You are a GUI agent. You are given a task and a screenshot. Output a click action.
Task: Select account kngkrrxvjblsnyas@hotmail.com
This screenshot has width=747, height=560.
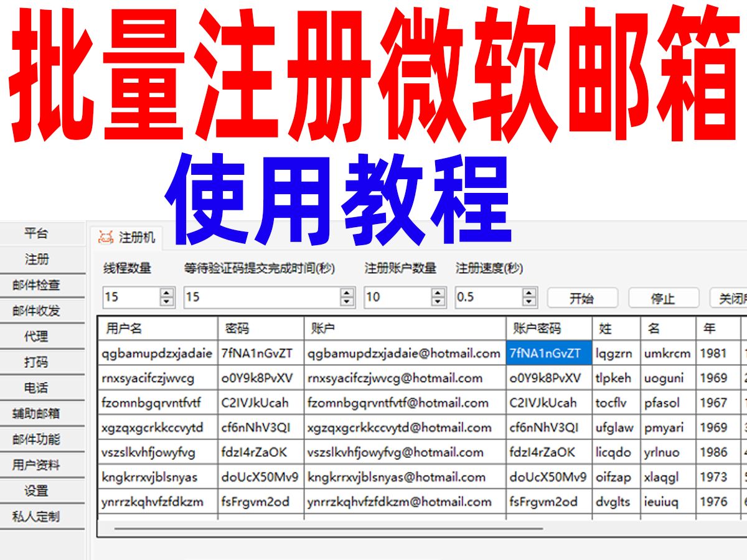[x=405, y=477]
